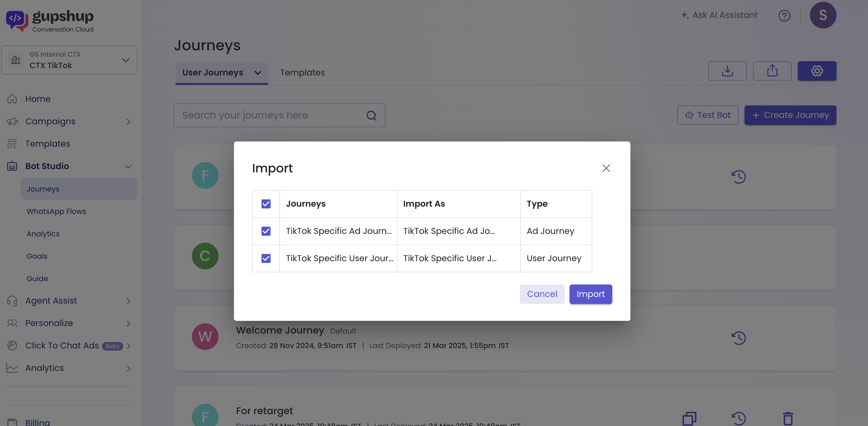The width and height of the screenshot is (868, 426).
Task: Click the search magnifier icon
Action: [x=371, y=116]
